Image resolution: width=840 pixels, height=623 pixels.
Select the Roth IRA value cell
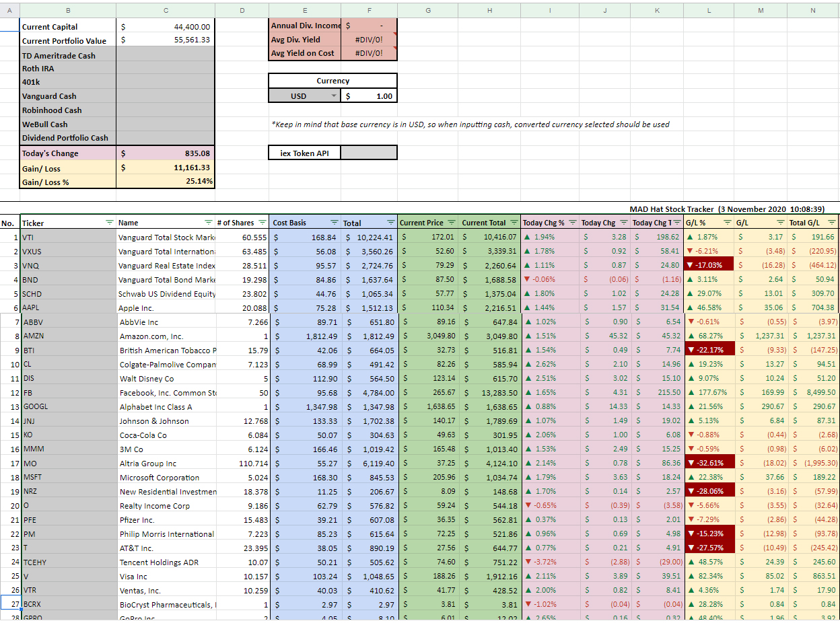[166, 69]
